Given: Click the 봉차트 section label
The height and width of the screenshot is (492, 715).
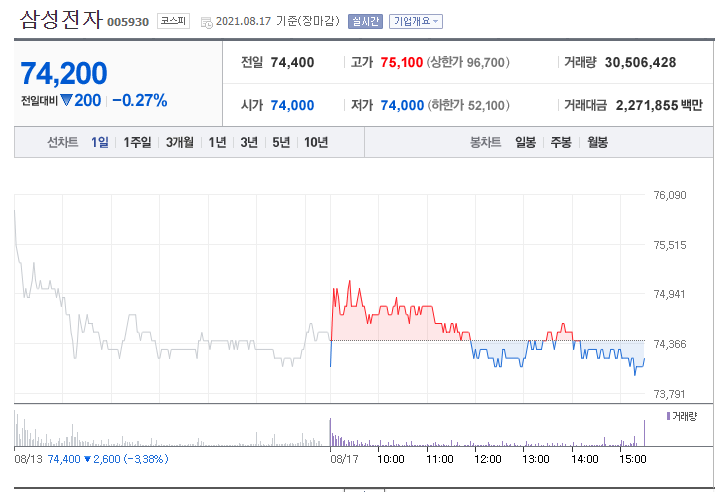Looking at the screenshot, I should (486, 142).
